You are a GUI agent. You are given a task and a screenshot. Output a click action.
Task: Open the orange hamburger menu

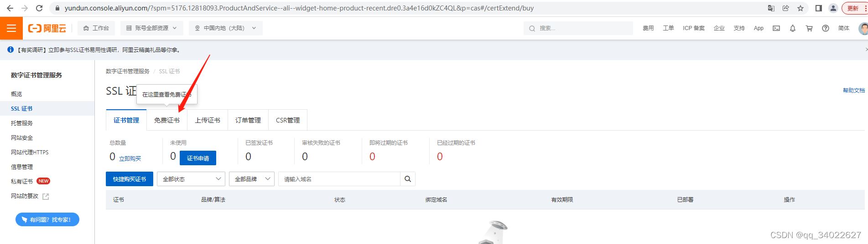coord(11,28)
